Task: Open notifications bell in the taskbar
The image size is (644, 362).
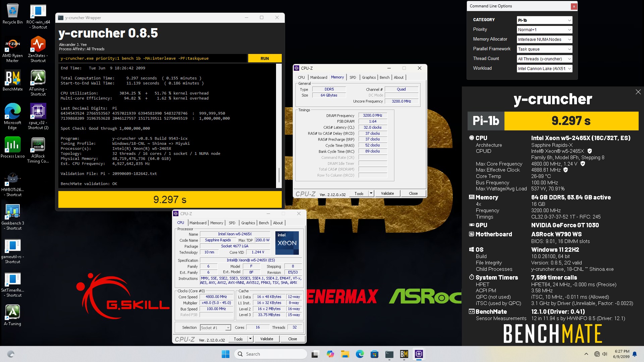Action: (x=635, y=354)
